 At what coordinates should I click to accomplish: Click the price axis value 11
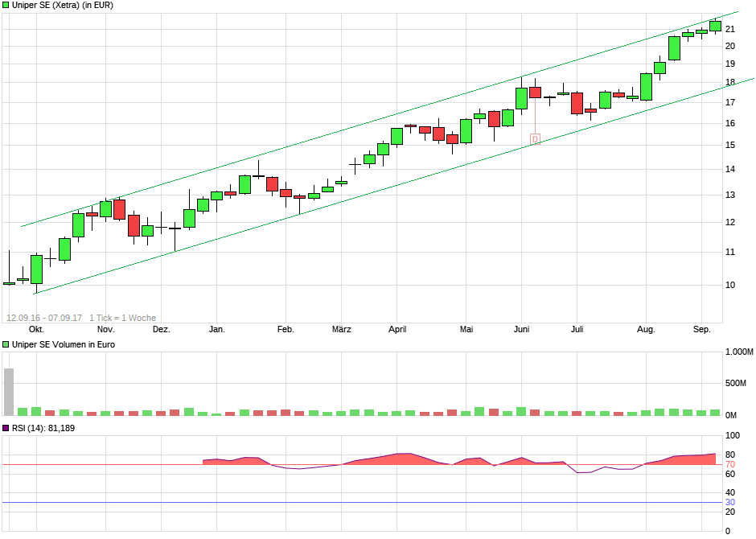click(730, 252)
